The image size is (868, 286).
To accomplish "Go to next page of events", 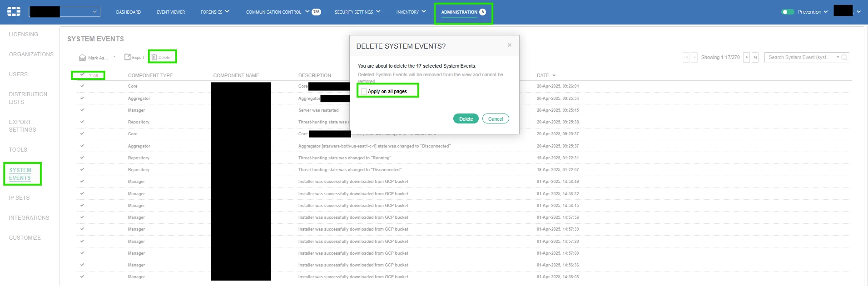I will [x=746, y=57].
